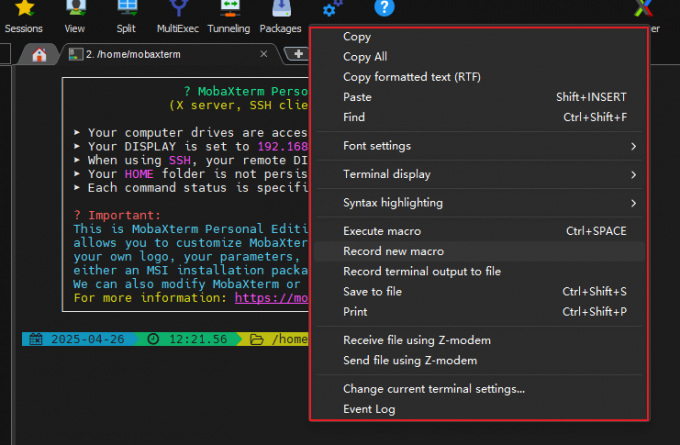Click the calendar icon in the prompt
The image size is (680, 445).
(x=36, y=339)
